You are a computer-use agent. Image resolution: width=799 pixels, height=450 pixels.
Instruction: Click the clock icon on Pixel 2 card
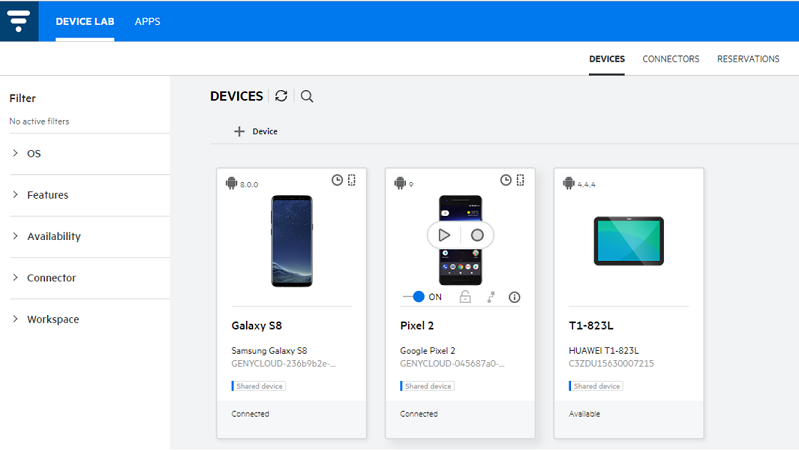click(x=506, y=180)
